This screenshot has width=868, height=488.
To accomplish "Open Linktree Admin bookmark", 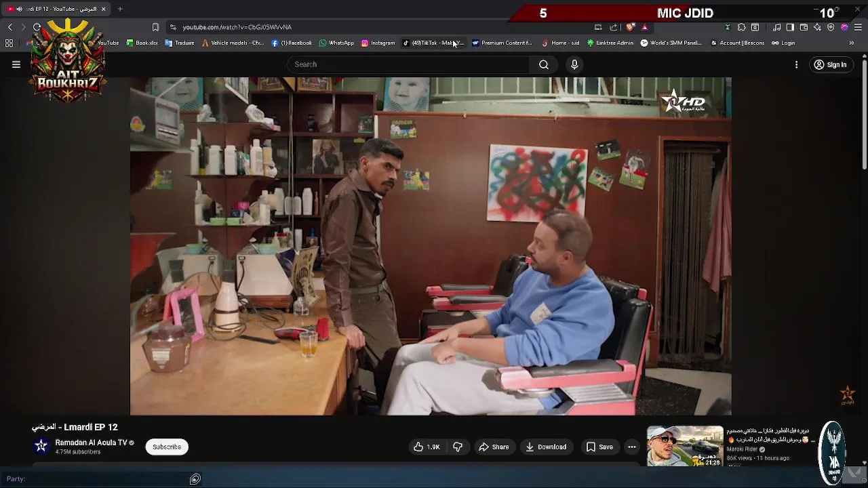I will [x=610, y=43].
